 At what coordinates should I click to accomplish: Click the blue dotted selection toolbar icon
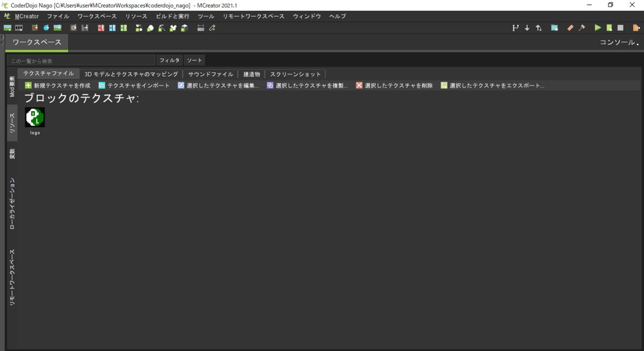coord(553,27)
